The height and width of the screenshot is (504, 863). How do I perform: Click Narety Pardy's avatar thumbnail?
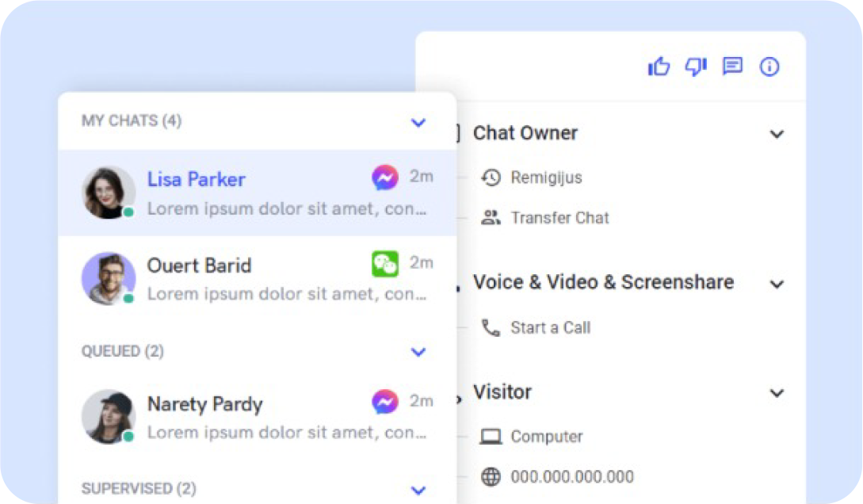[x=109, y=416]
